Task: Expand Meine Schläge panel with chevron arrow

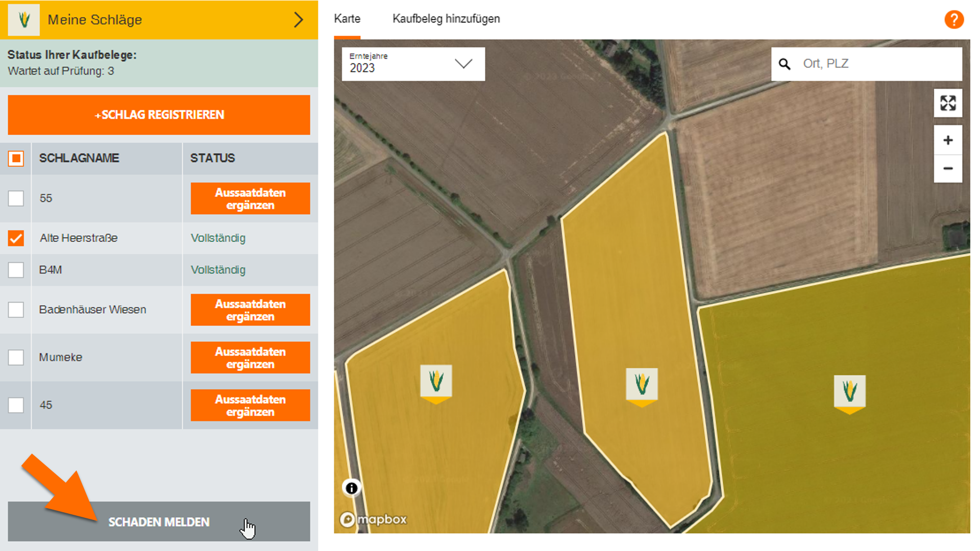Action: 299,20
